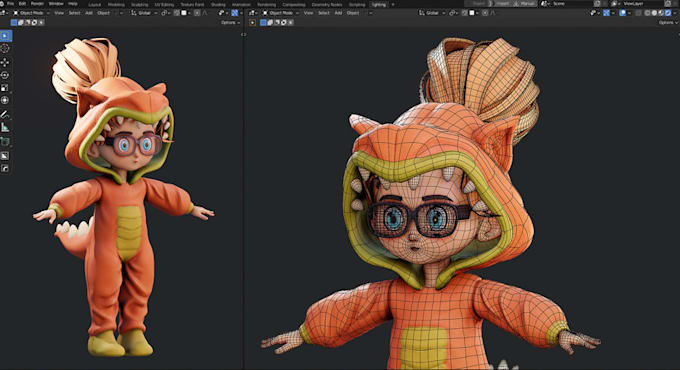The height and width of the screenshot is (370, 680).
Task: Add a new workspace tab with plus
Action: tap(393, 4)
